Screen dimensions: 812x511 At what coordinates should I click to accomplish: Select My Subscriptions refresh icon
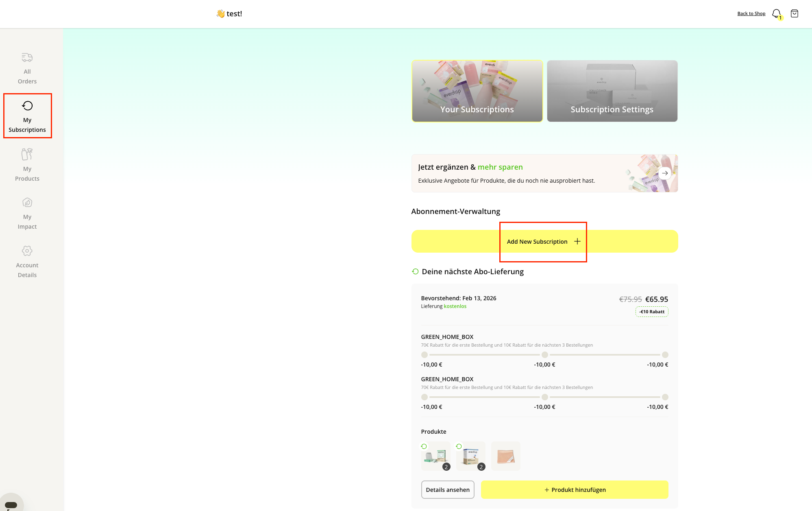click(x=27, y=106)
